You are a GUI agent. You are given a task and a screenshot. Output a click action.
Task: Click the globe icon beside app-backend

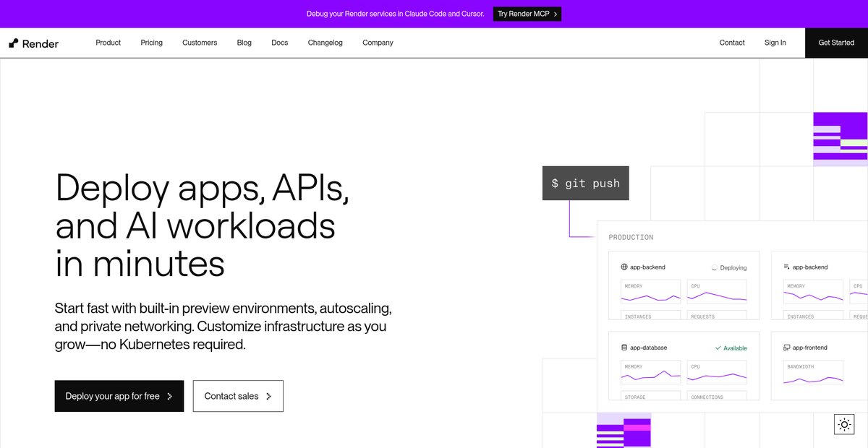point(624,267)
